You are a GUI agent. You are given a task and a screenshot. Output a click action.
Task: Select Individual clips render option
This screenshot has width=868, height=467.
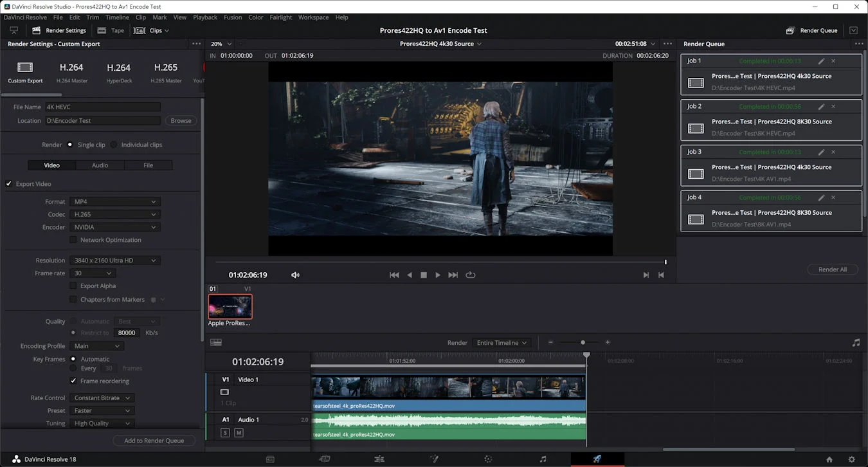click(x=114, y=145)
